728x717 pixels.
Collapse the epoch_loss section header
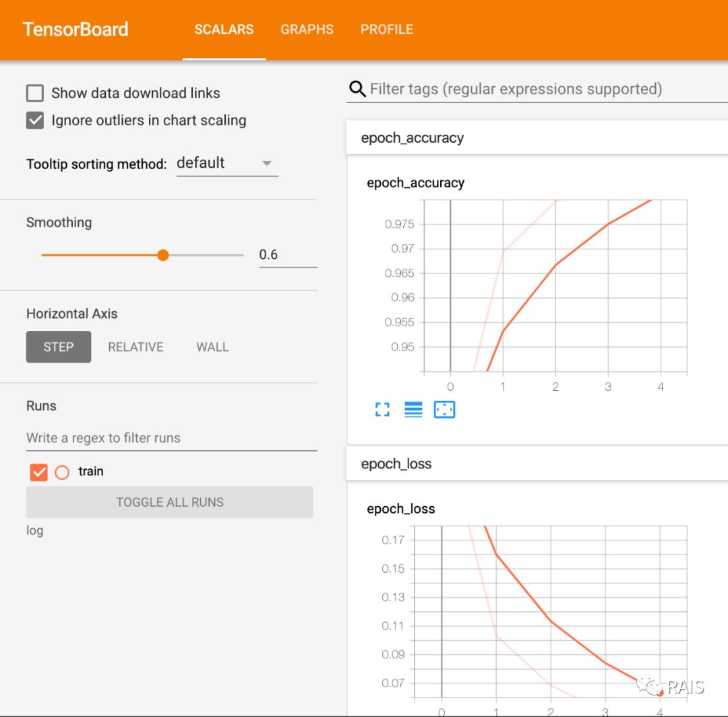click(x=537, y=464)
